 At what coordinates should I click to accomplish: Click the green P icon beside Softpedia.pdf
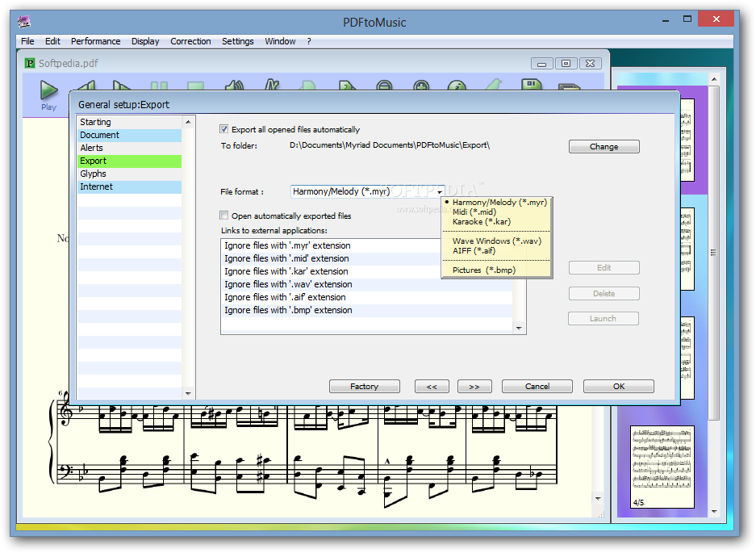[30, 63]
